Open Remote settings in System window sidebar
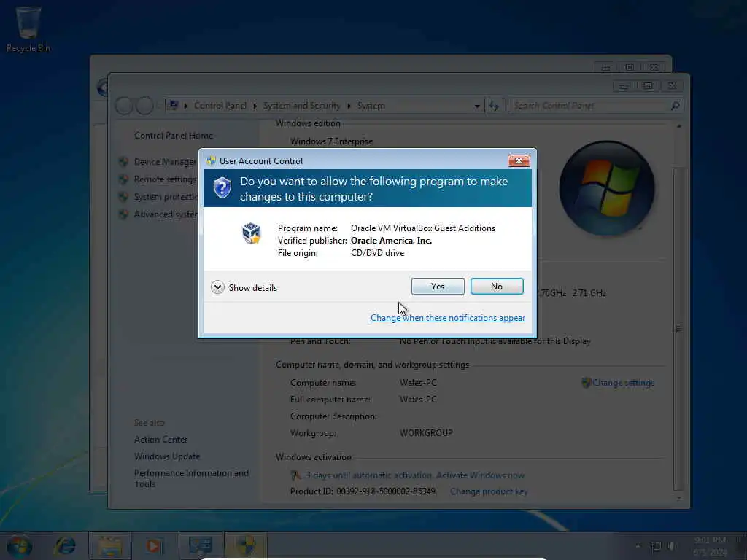This screenshot has height=560, width=747. [165, 179]
